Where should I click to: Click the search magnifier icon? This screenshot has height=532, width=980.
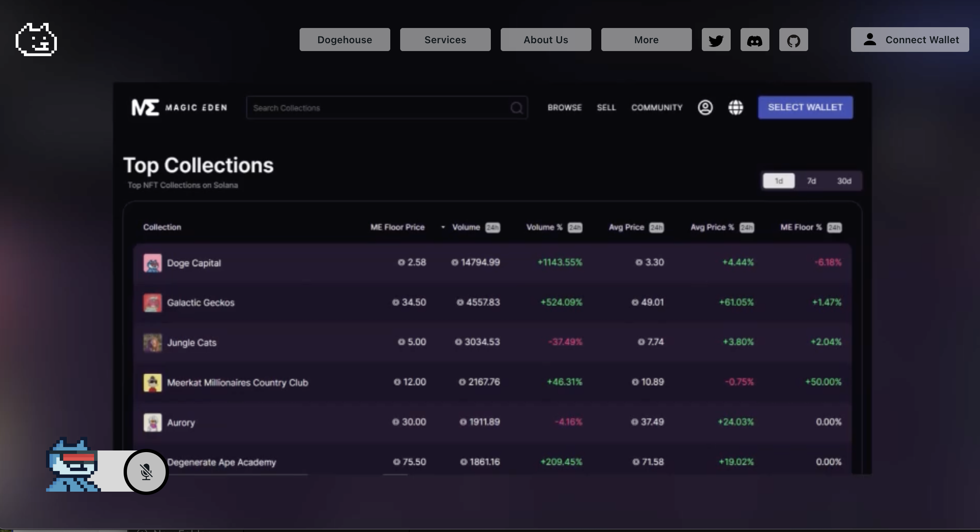[516, 108]
